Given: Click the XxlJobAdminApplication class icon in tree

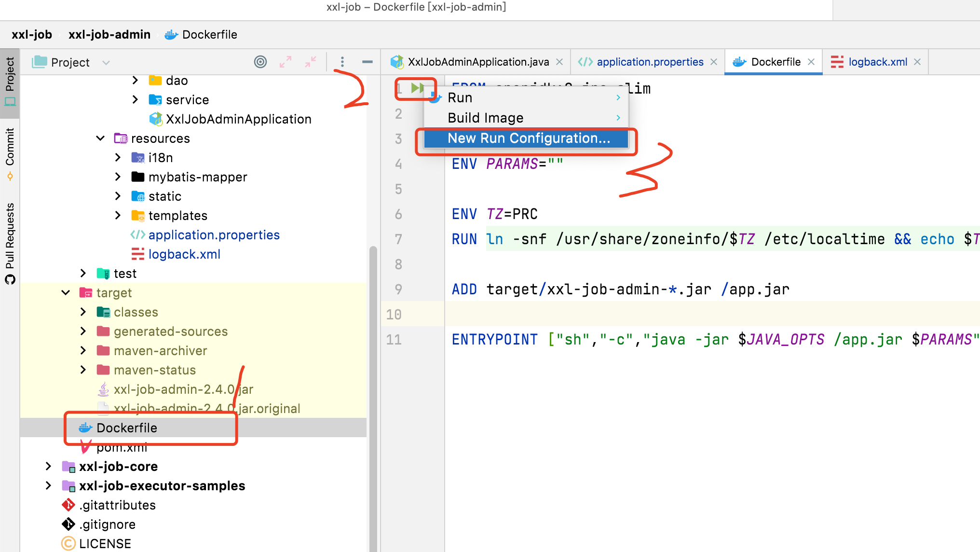Looking at the screenshot, I should (x=156, y=119).
